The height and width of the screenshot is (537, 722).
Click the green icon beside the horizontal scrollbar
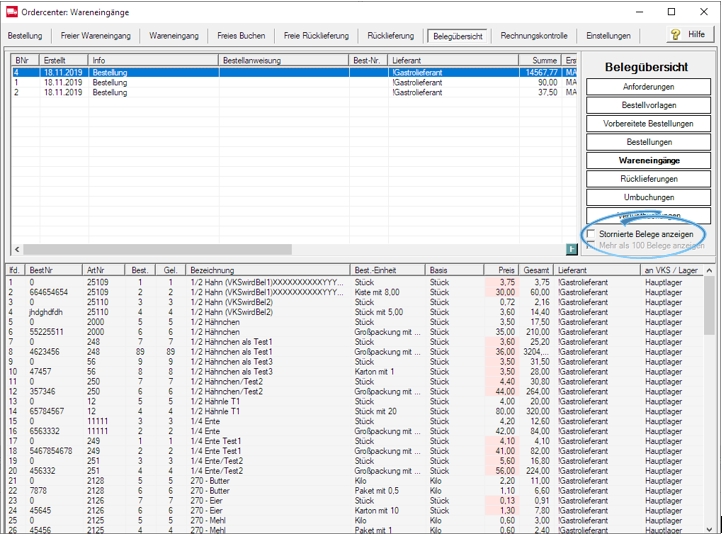(x=571, y=249)
